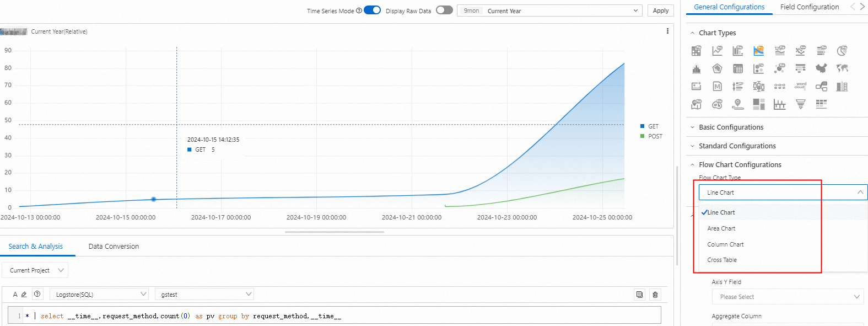The height and width of the screenshot is (326, 868).
Task: Select the Table Pro chart type
Action: point(697,51)
